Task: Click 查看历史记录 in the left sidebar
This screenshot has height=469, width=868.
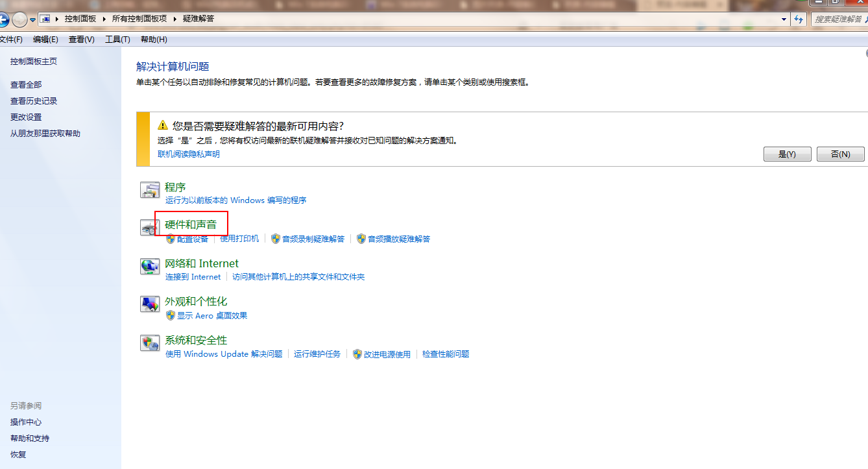Action: [x=34, y=101]
